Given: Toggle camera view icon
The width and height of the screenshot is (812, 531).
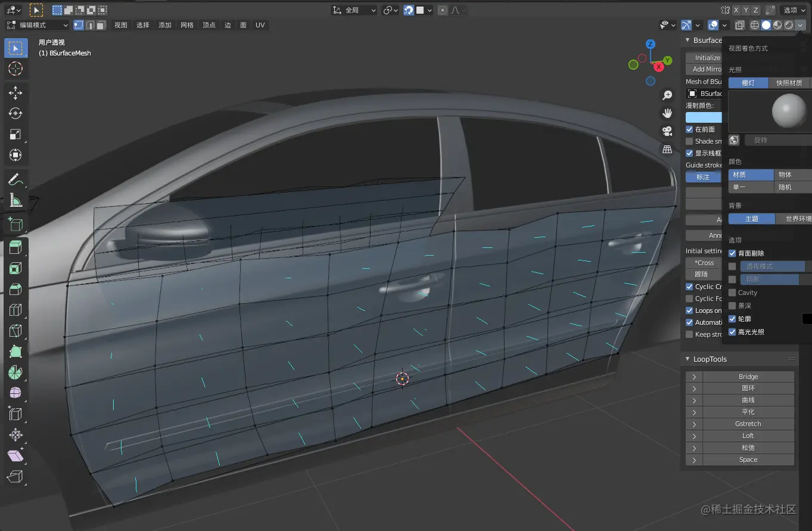Looking at the screenshot, I should coord(667,131).
